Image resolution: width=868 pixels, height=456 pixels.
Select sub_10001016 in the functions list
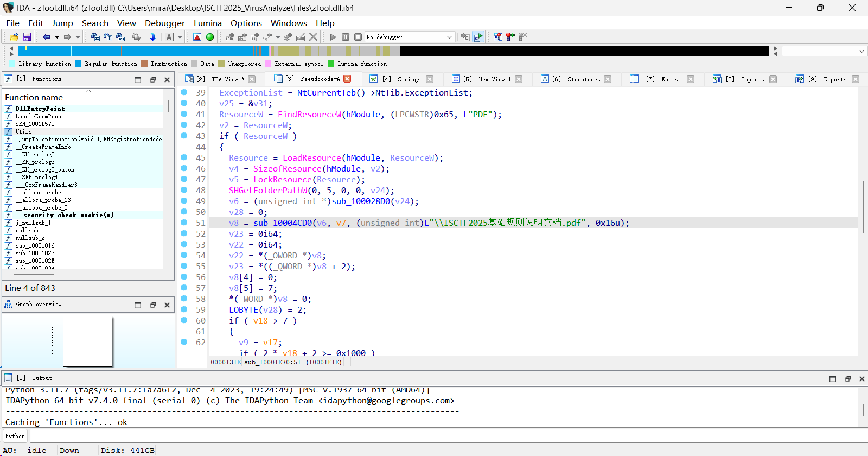pyautogui.click(x=35, y=245)
